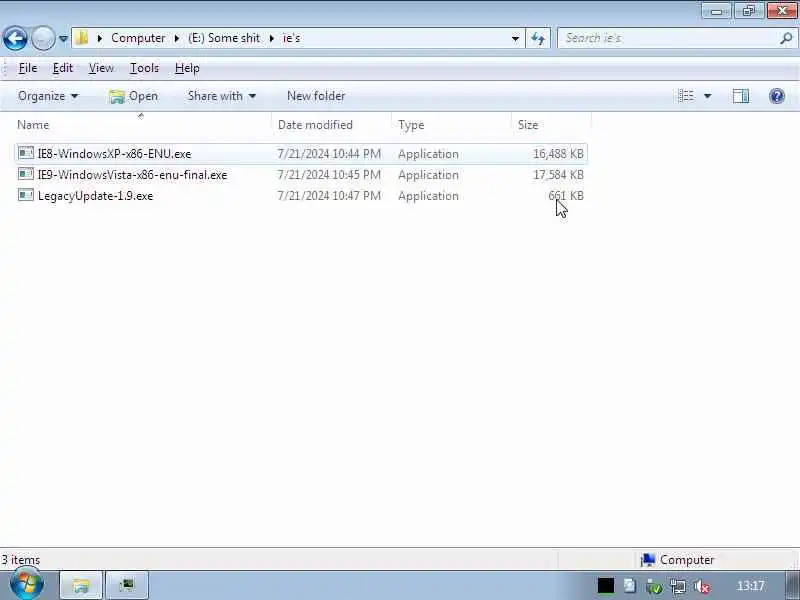Sort by the Name column header
800x600 pixels.
click(x=143, y=125)
